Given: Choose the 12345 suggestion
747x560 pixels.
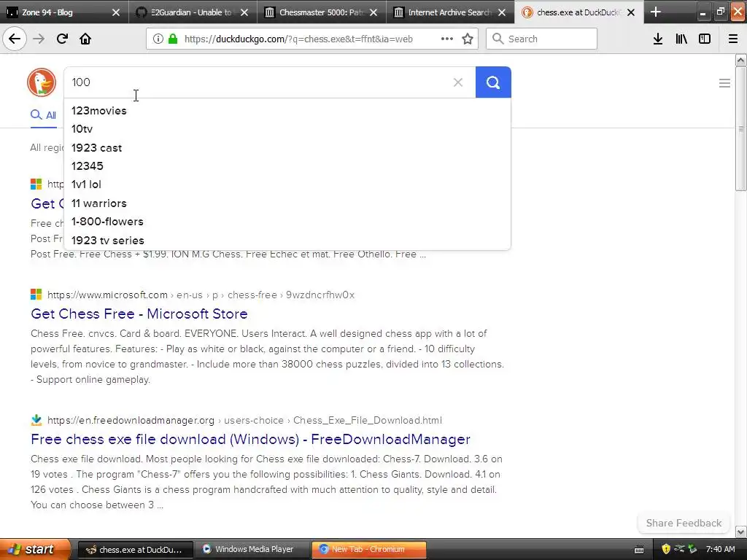Looking at the screenshot, I should [287, 166].
